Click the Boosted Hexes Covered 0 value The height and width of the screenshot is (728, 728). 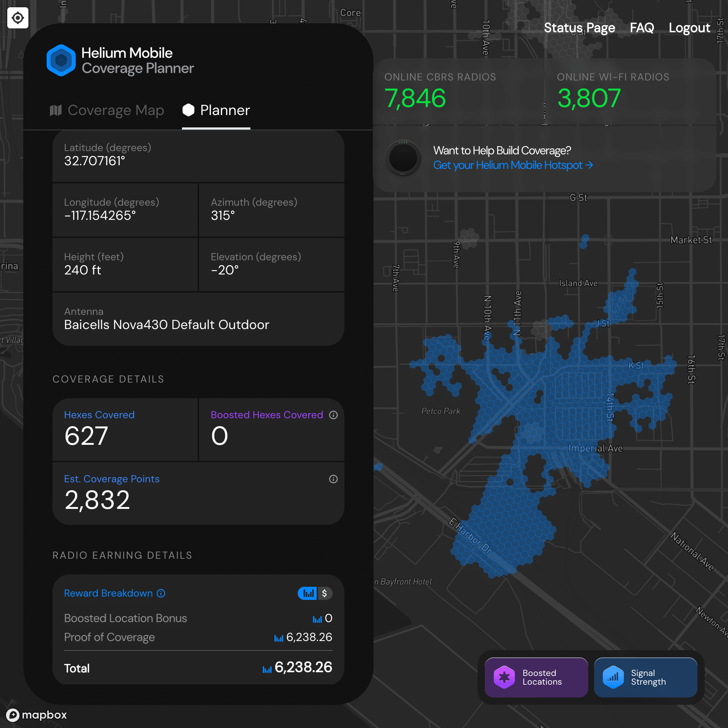[220, 436]
